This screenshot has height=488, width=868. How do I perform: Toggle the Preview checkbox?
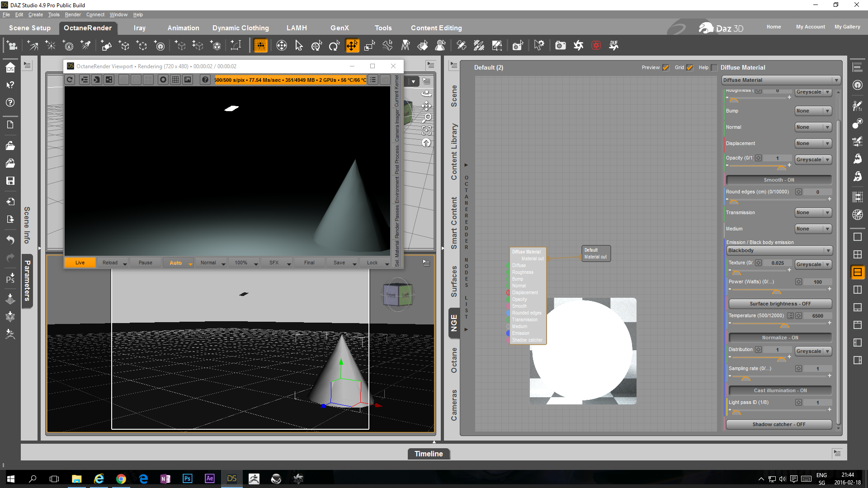click(665, 68)
